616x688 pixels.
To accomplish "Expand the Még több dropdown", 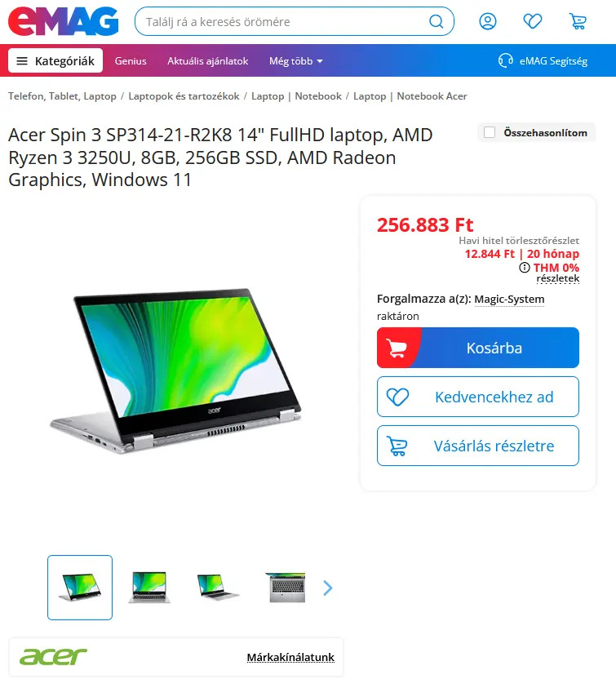I will click(296, 60).
